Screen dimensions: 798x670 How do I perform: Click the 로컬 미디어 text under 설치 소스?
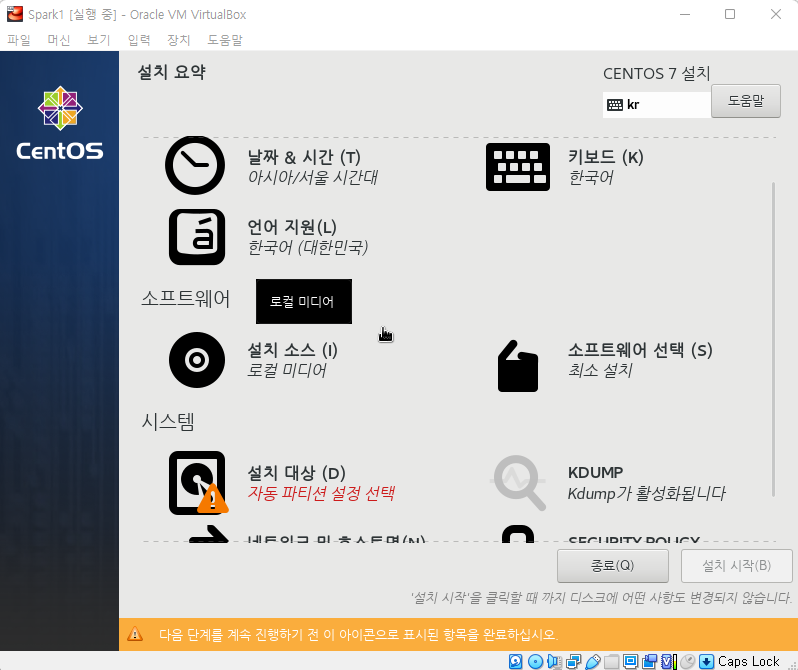coord(287,370)
